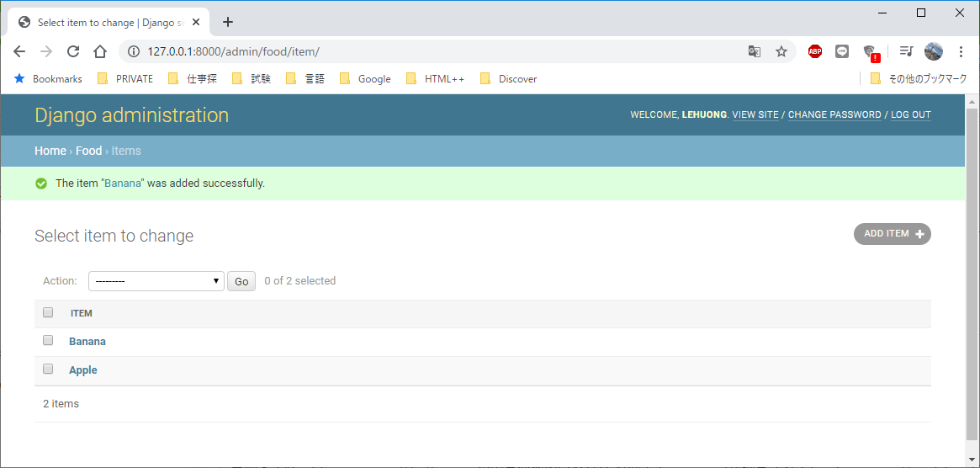Screen dimensions: 980x468
Task: Bookmark this page with the star icon
Action: click(x=781, y=51)
